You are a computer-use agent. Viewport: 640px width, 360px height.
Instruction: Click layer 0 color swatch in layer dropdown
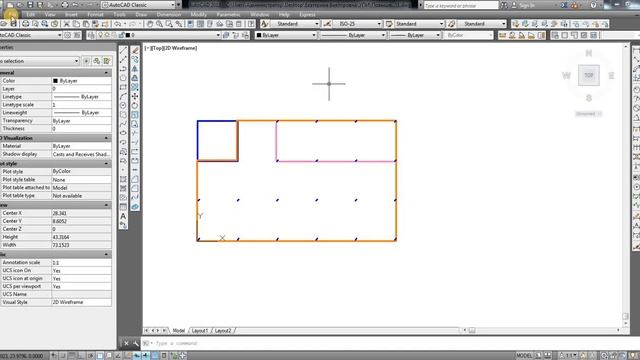tap(127, 36)
